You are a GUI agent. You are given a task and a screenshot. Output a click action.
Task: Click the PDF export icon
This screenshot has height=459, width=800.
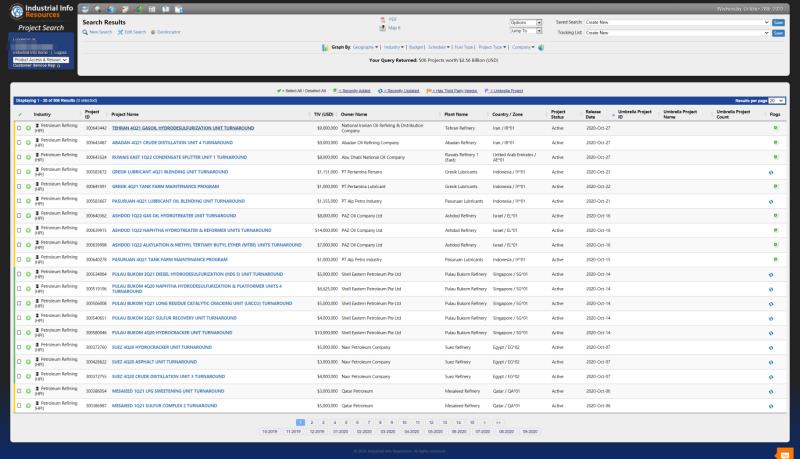383,19
